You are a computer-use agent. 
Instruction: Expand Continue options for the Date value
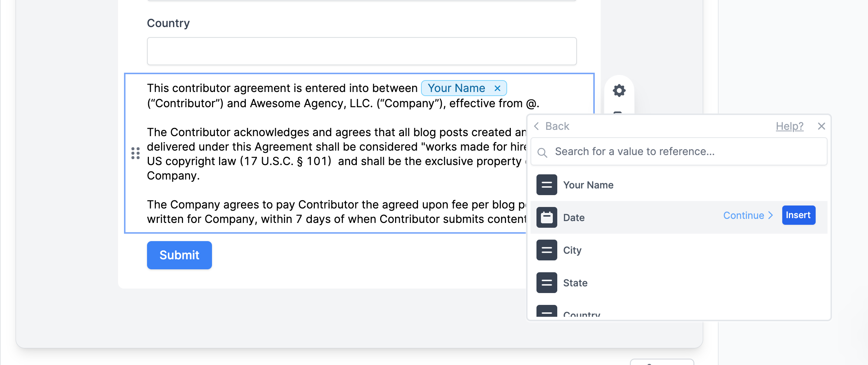(x=747, y=215)
